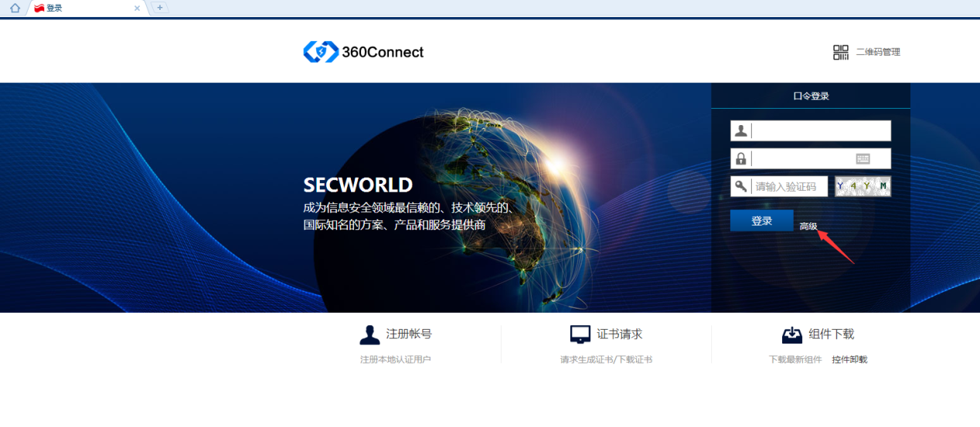The height and width of the screenshot is (427, 980).
Task: Click the lock icon beside password field
Action: point(740,158)
